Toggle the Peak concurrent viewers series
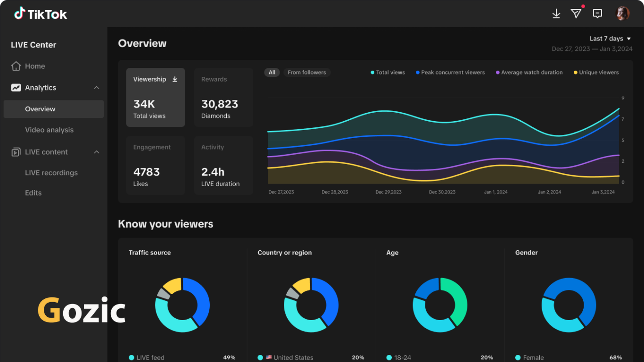Image resolution: width=644 pixels, height=362 pixels. (450, 73)
